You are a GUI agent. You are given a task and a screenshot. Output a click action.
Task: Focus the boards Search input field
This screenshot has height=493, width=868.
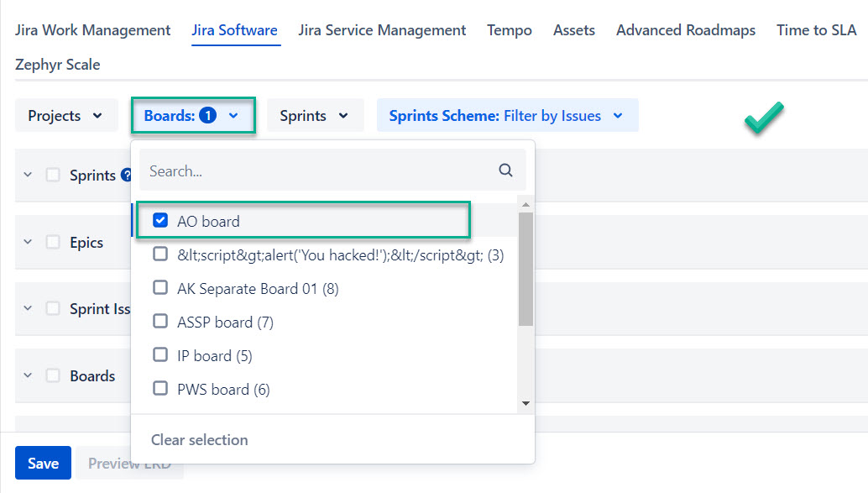(x=319, y=170)
